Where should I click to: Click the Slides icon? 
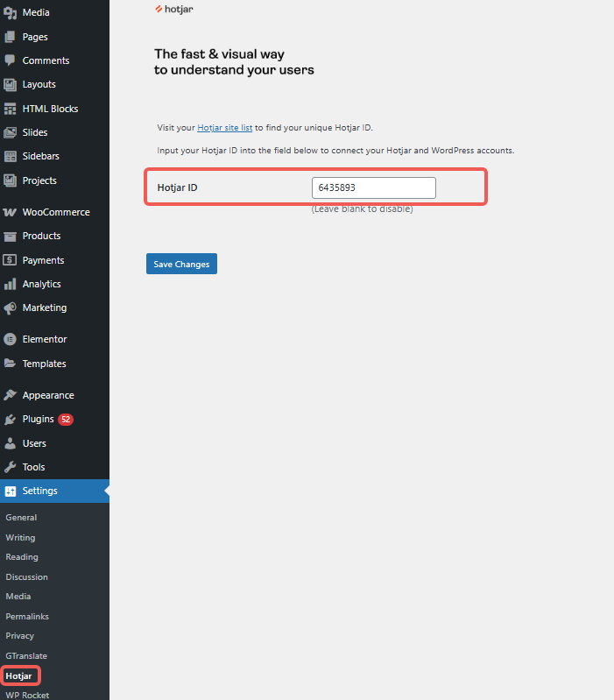[x=10, y=132]
